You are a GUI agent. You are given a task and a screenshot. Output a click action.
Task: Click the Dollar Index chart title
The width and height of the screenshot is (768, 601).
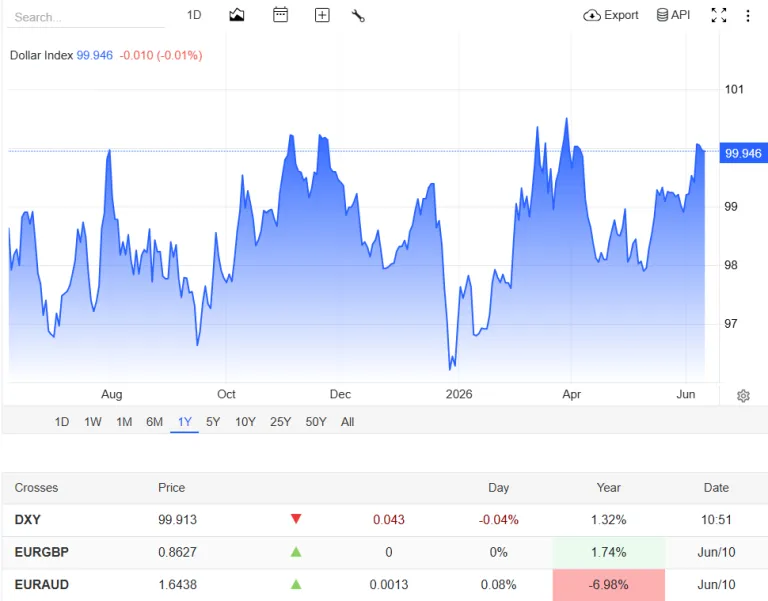pyautogui.click(x=41, y=55)
